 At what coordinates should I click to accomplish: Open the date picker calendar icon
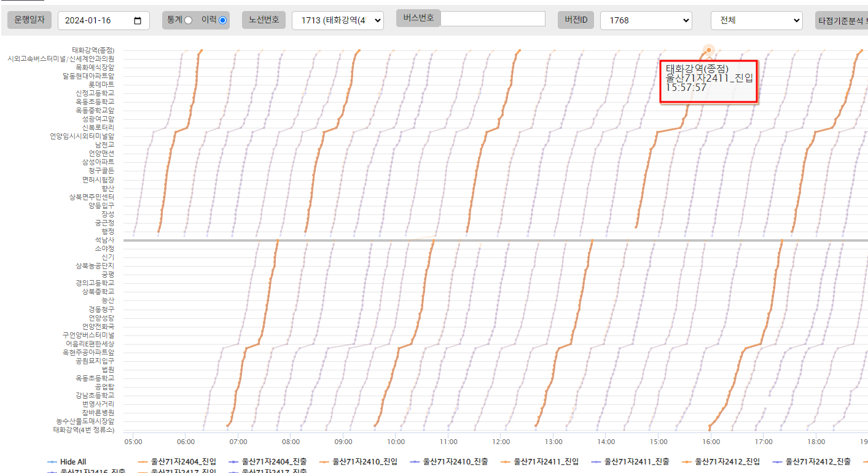tap(138, 21)
